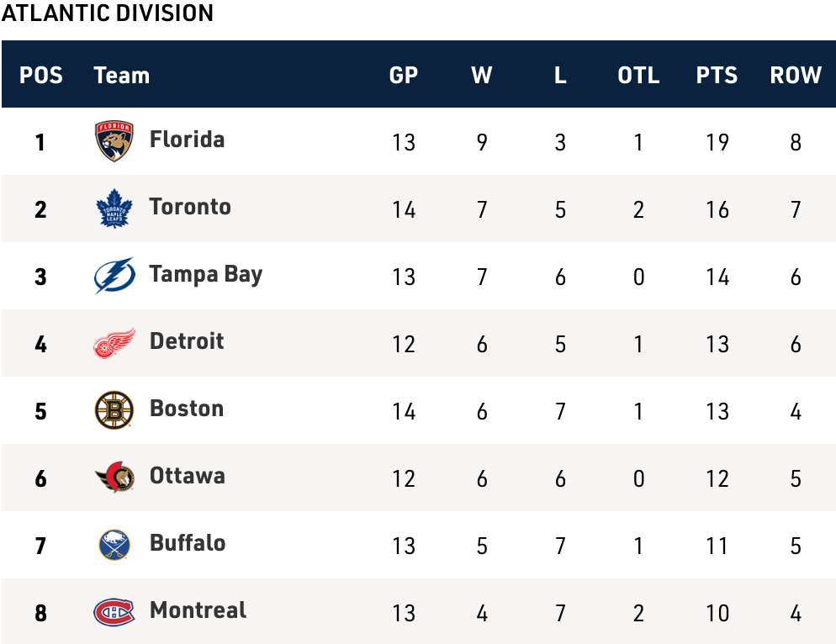Screen dimensions: 836x644
Task: Click the Florida Panthers logo
Action: 114,141
